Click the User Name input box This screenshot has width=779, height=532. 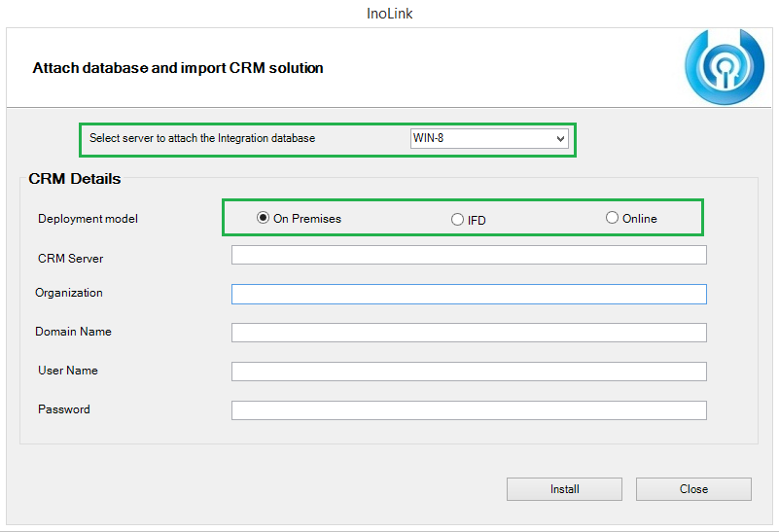click(469, 372)
